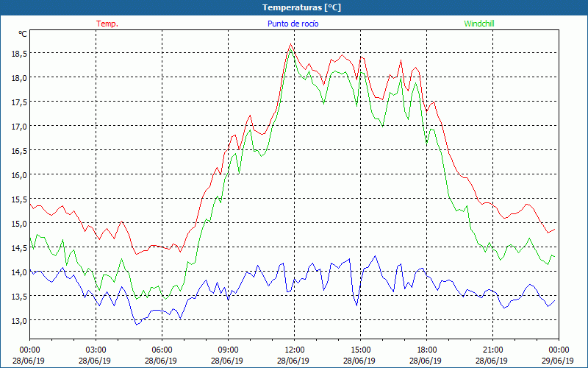
Task: Click the 29/06/19 date label
Action: [558, 361]
